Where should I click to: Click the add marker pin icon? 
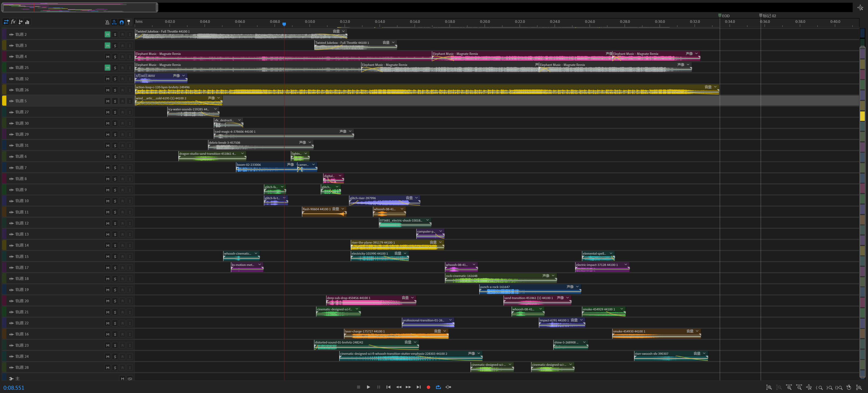129,22
